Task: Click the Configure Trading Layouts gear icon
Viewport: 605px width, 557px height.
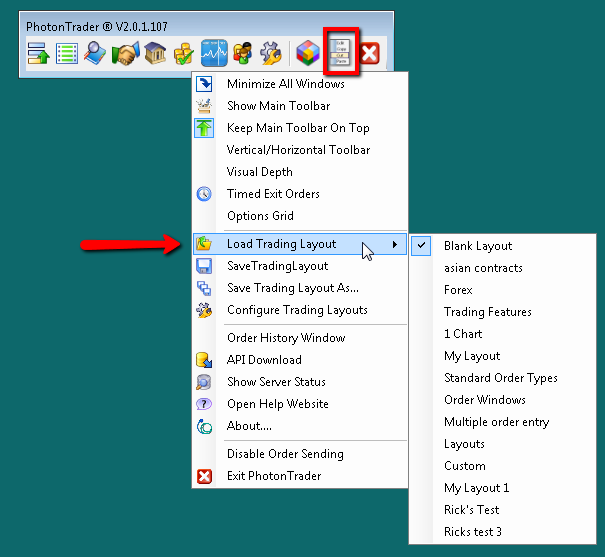Action: 204,310
